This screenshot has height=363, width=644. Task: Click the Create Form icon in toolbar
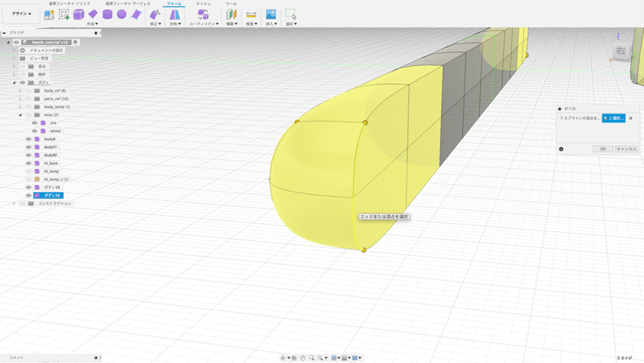49,14
